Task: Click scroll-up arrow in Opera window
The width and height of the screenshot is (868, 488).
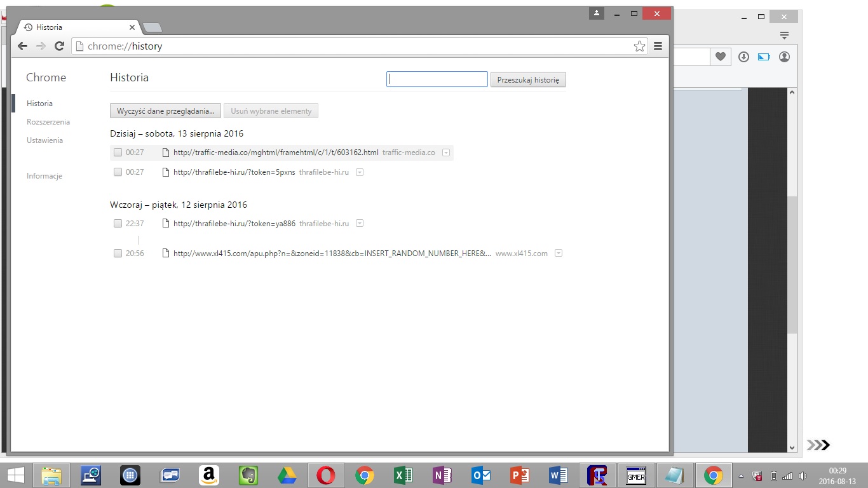Action: [792, 92]
